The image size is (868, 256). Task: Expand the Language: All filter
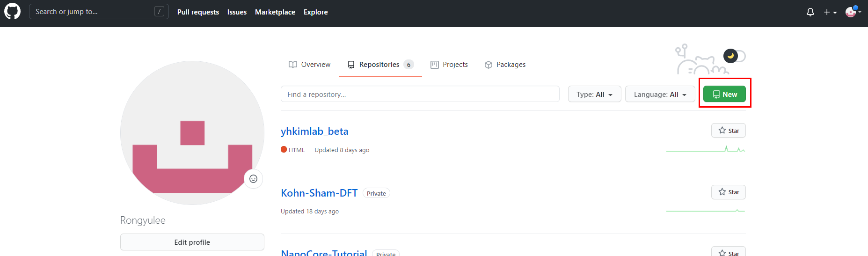[660, 94]
